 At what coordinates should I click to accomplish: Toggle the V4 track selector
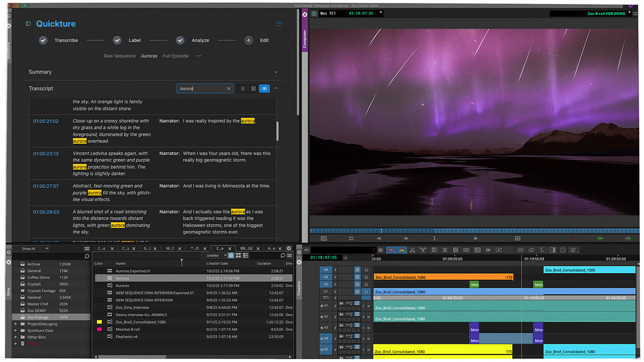tap(326, 270)
